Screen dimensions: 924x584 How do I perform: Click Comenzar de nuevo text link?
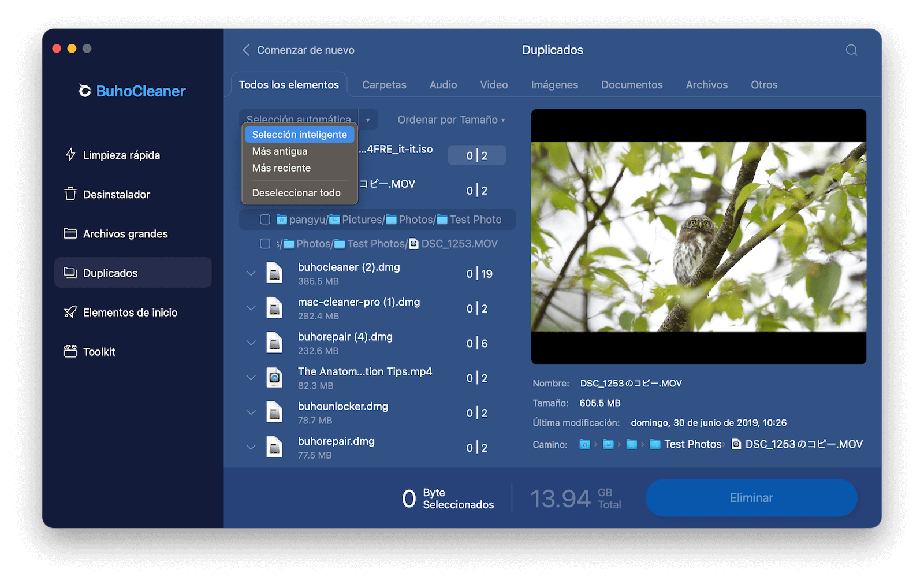pyautogui.click(x=305, y=50)
